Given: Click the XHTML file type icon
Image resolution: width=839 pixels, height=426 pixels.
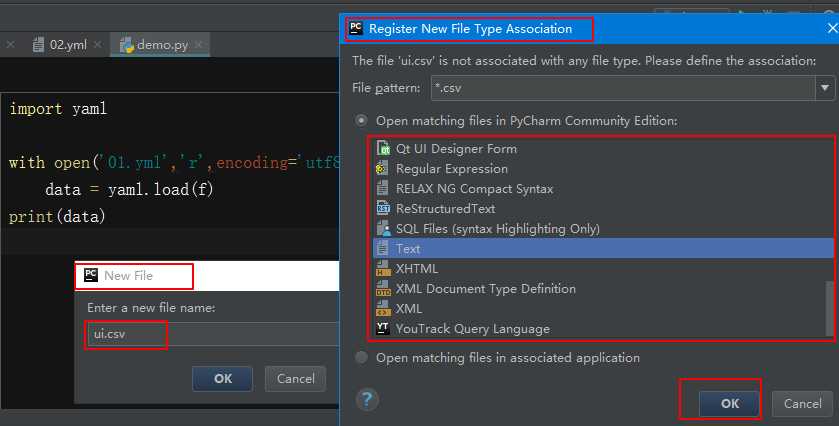Looking at the screenshot, I should [383, 268].
